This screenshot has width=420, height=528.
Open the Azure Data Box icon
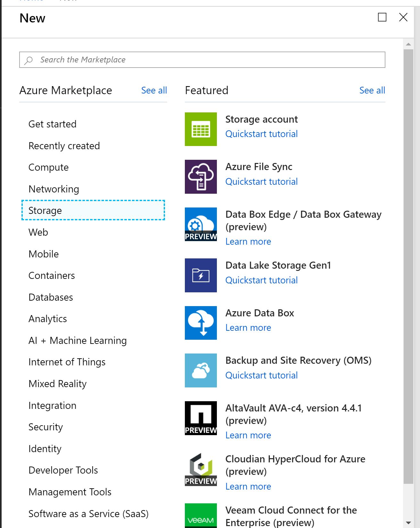(201, 323)
